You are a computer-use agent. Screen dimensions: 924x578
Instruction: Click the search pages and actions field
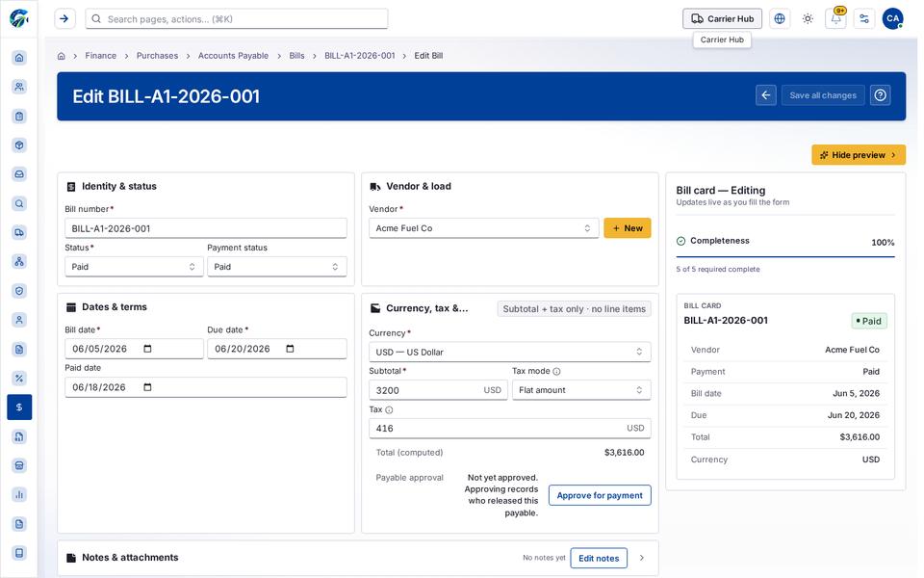(x=237, y=19)
